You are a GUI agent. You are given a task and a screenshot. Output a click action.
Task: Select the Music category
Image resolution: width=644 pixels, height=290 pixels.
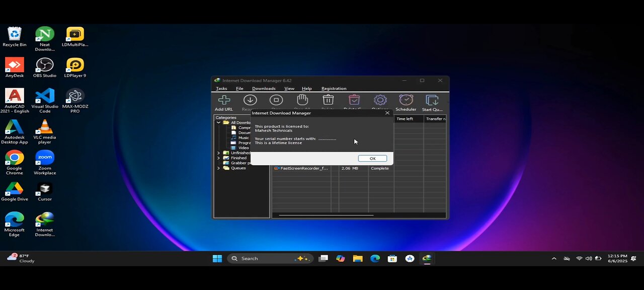coord(244,137)
